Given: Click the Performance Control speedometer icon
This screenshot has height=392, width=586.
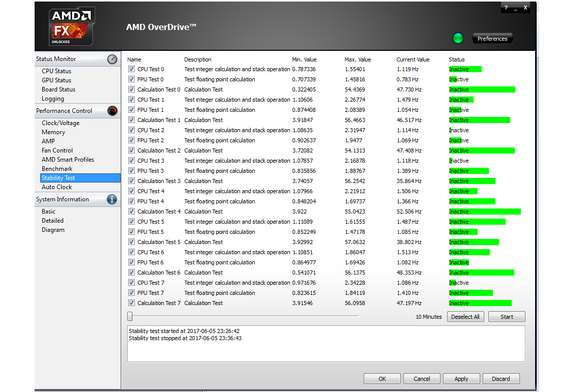Looking at the screenshot, I should pyautogui.click(x=112, y=111).
